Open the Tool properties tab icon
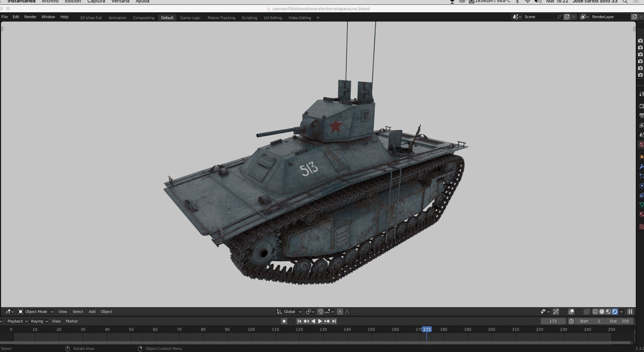 pos(641,93)
